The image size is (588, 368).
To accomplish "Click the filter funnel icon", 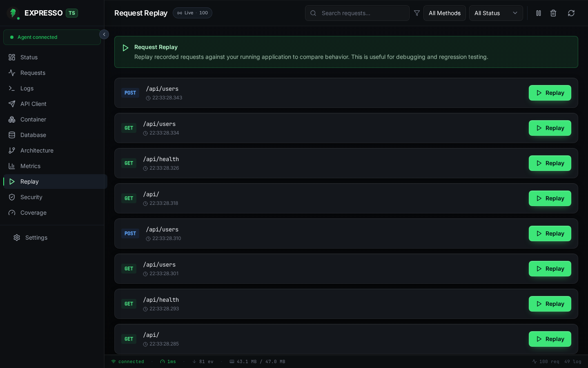I will tap(417, 13).
